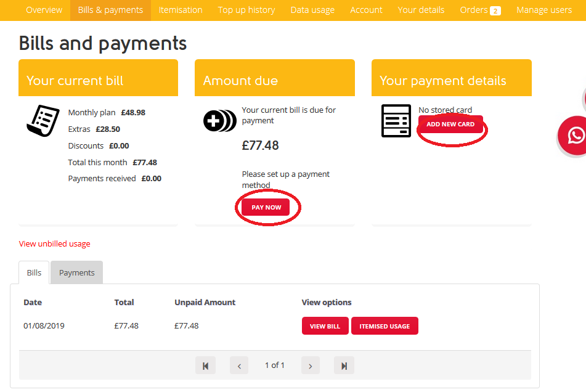The width and height of the screenshot is (586, 392).
Task: Click Add New Card button
Action: point(450,124)
